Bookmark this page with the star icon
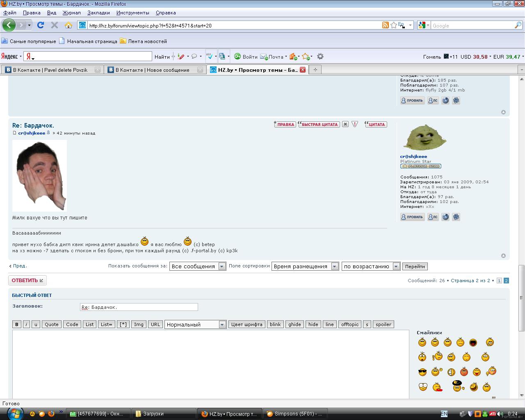The width and height of the screenshot is (525, 420). pos(394,25)
